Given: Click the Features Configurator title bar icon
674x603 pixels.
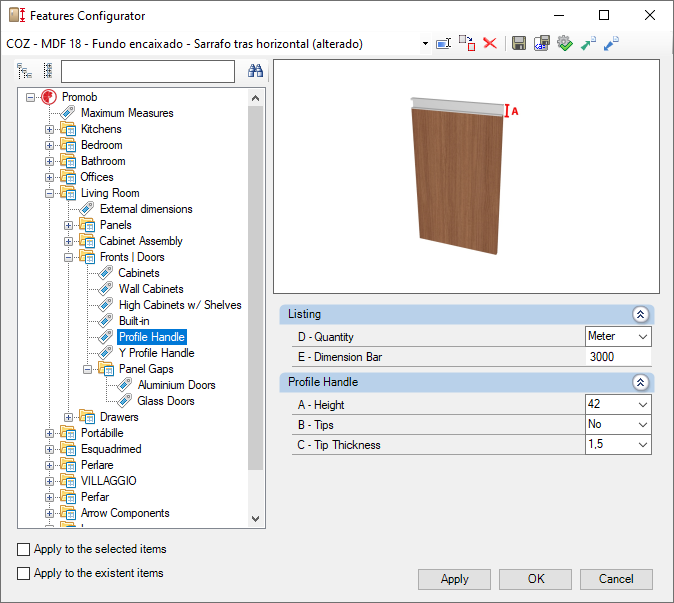Looking at the screenshot, I should point(17,15).
